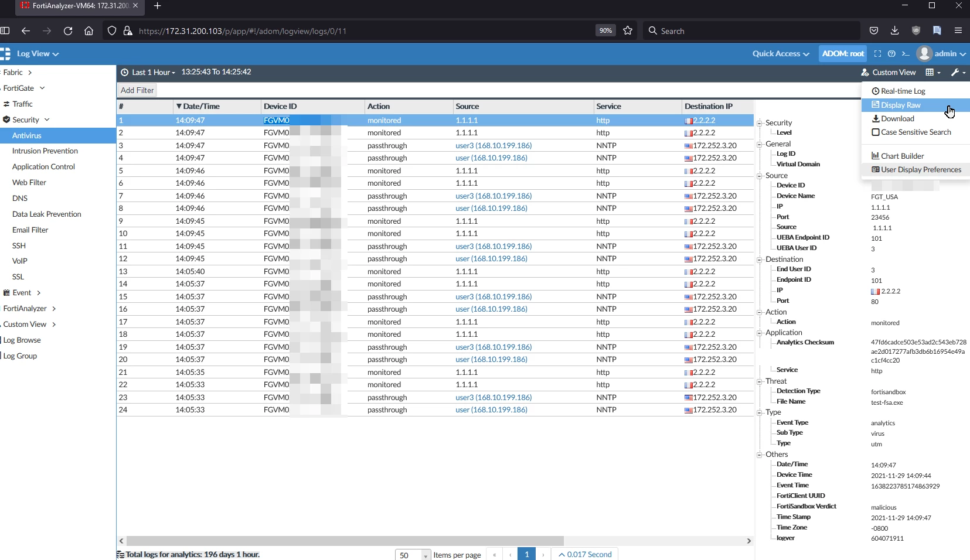Go to browser home page icon
Screen dimensions: 970x560
pos(89,31)
